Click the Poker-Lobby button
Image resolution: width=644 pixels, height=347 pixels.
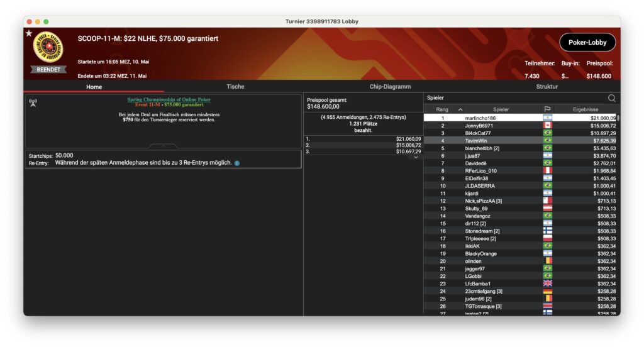[x=587, y=42]
